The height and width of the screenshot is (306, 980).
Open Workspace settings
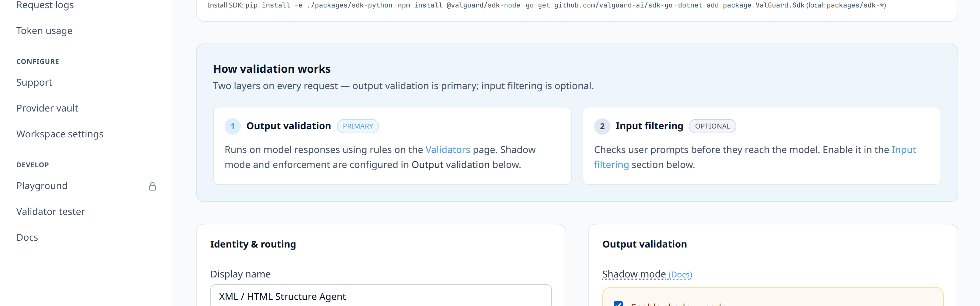point(60,134)
